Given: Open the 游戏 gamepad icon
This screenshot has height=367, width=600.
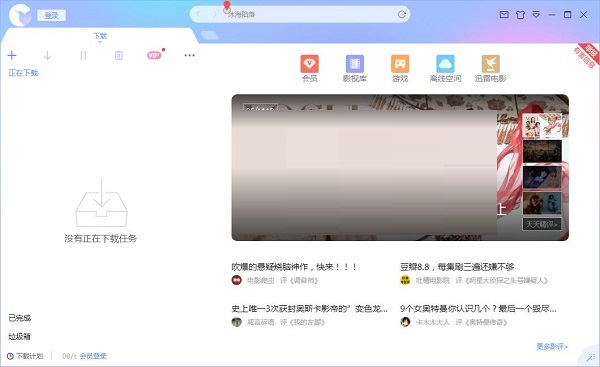Looking at the screenshot, I should (400, 69).
